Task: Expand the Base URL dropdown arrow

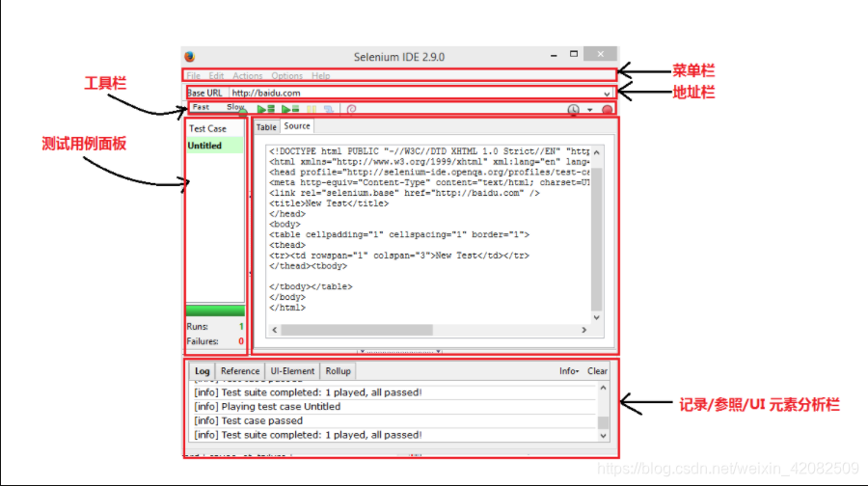Action: coord(607,94)
